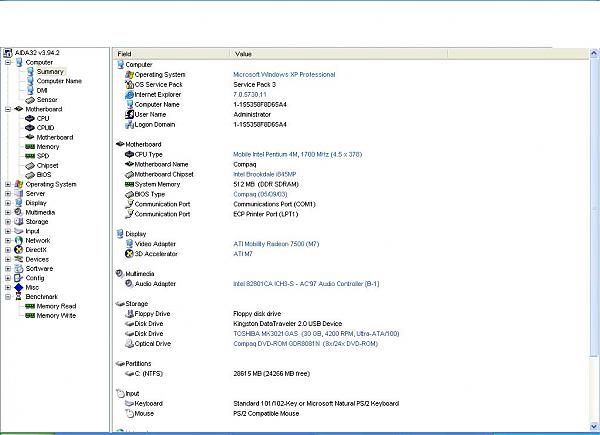Follow the Intel Brookdale i845MP chipset link
The image size is (600, 435).
point(264,174)
